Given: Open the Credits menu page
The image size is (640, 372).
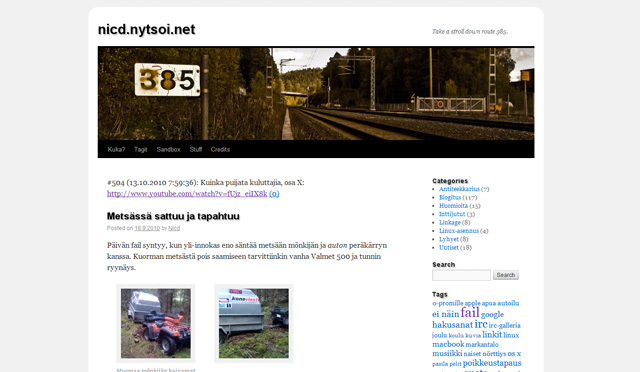Looking at the screenshot, I should click(220, 149).
